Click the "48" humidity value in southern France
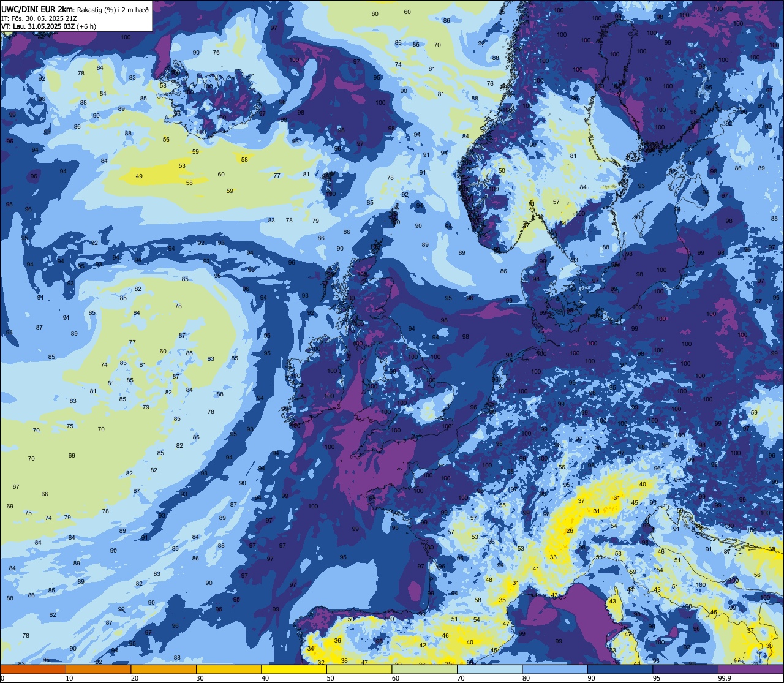The image size is (784, 683). point(489,579)
